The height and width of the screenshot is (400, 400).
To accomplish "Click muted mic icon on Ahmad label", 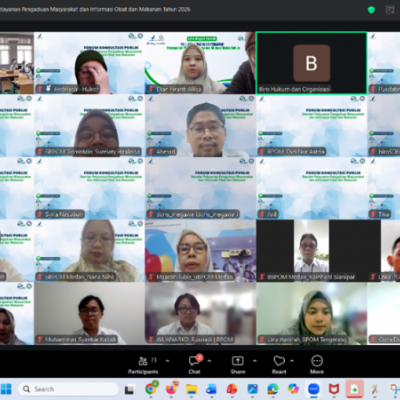I will coord(151,152).
